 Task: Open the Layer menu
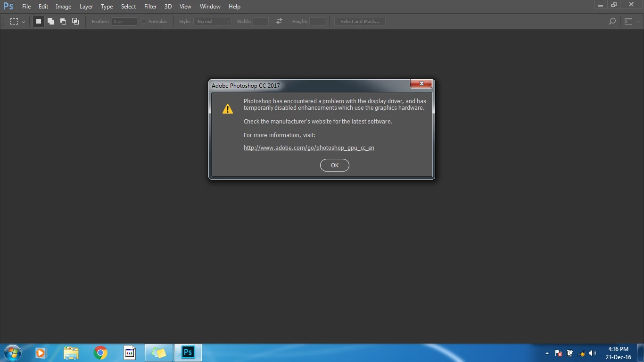[x=86, y=7]
